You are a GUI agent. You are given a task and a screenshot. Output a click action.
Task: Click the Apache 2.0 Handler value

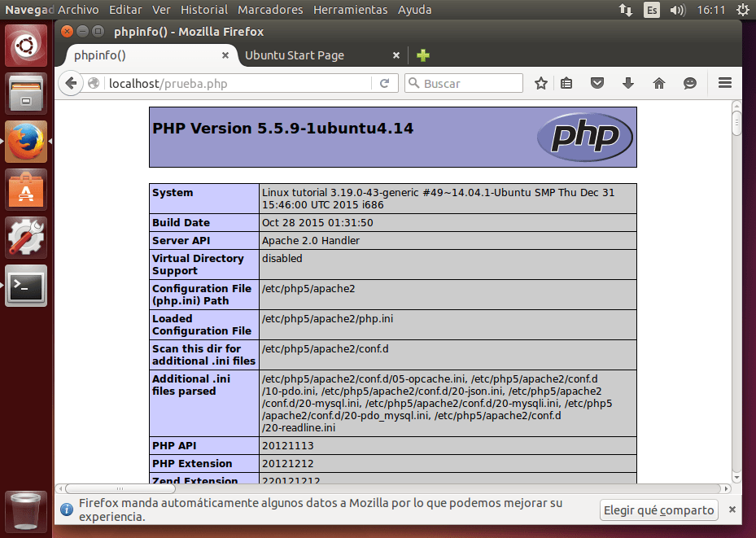click(x=311, y=241)
